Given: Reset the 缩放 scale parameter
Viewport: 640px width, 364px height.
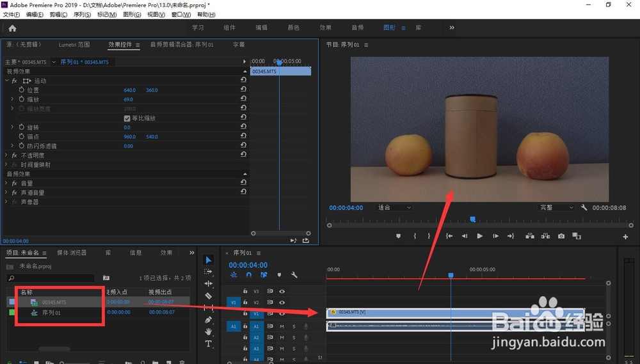Looking at the screenshot, I should coord(243,99).
